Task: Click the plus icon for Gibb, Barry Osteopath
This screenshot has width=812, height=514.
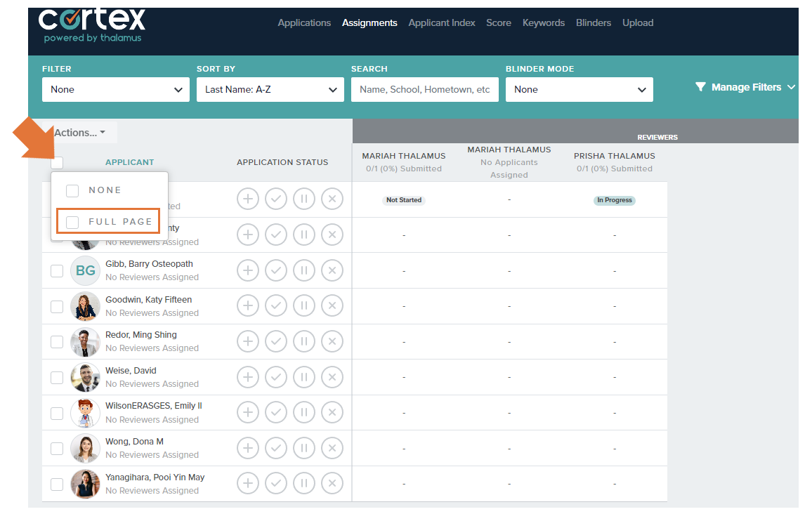Action: tap(248, 270)
